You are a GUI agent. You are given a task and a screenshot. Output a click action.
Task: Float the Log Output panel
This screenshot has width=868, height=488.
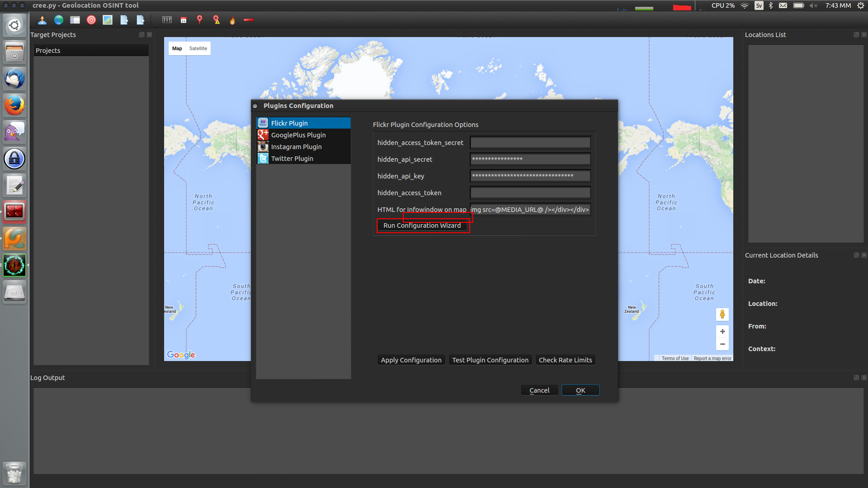point(856,378)
